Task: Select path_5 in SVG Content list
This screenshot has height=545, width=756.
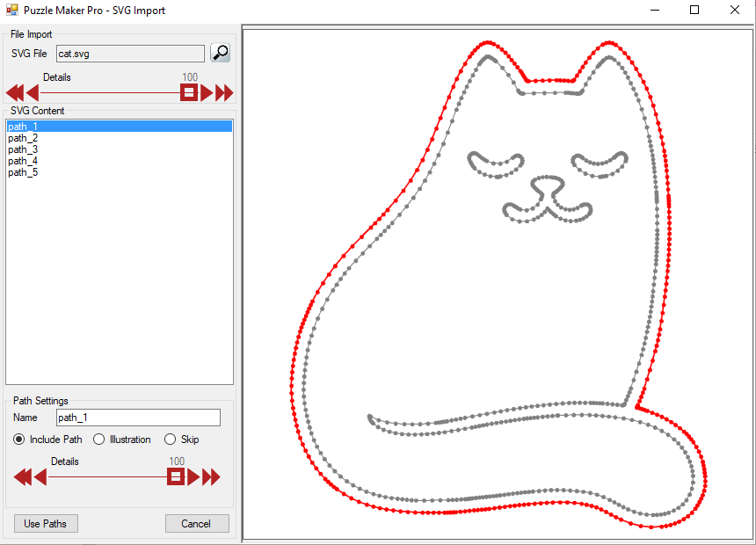Action: pyautogui.click(x=120, y=172)
